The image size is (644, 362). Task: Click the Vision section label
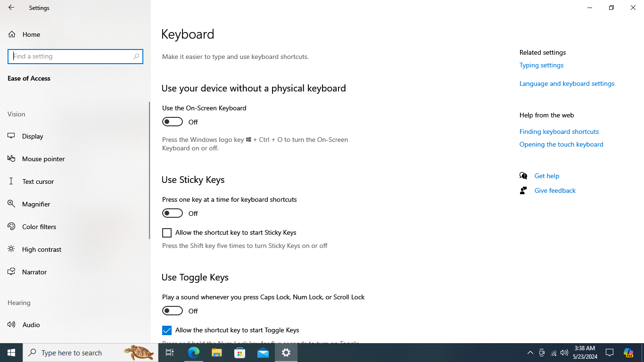point(17,114)
